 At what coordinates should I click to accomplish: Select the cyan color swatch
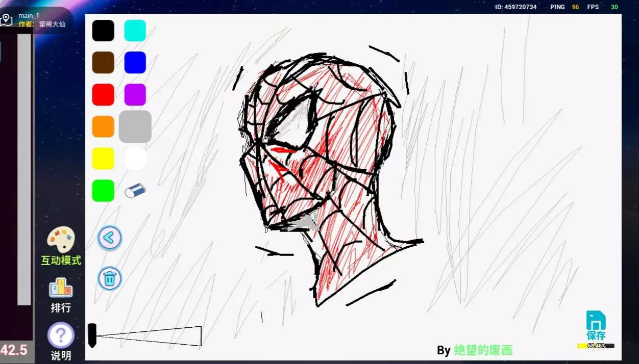coord(135,31)
